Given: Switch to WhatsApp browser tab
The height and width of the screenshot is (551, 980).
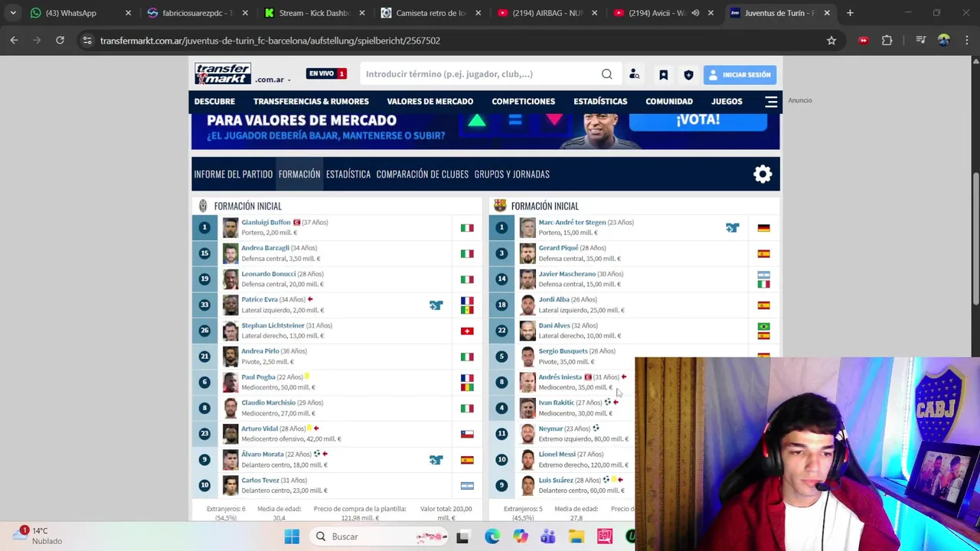Looking at the screenshot, I should (71, 13).
